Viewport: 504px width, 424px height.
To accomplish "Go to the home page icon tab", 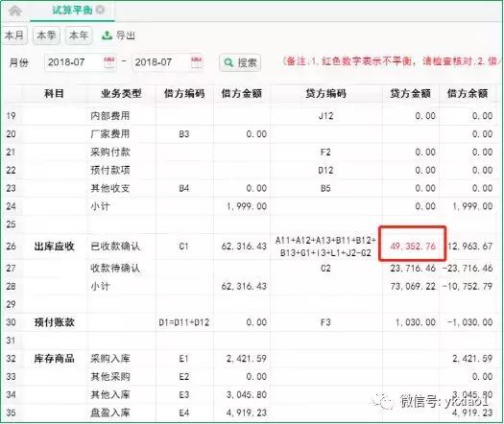I will click(x=14, y=11).
